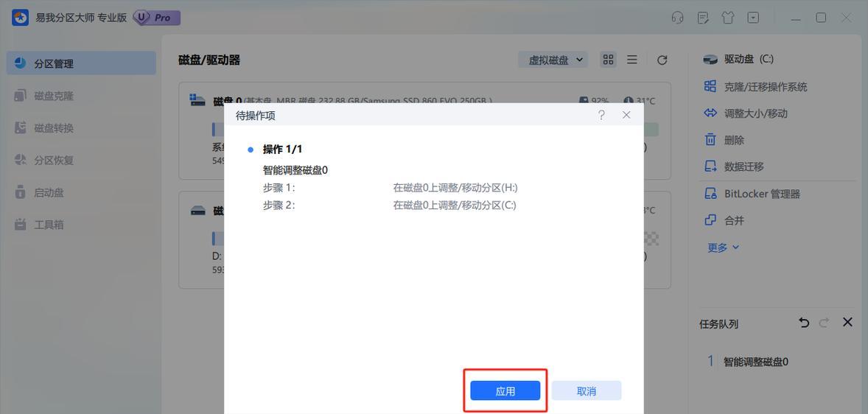Clear the 任务队列 with X

pos(847,322)
